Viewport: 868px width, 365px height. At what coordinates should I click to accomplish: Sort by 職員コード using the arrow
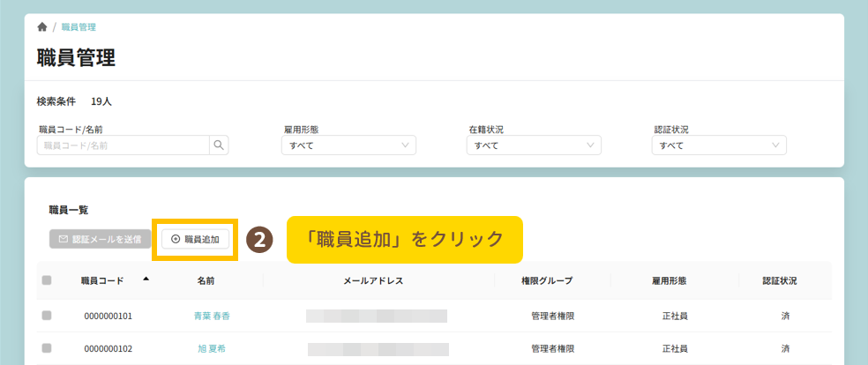pyautogui.click(x=146, y=279)
